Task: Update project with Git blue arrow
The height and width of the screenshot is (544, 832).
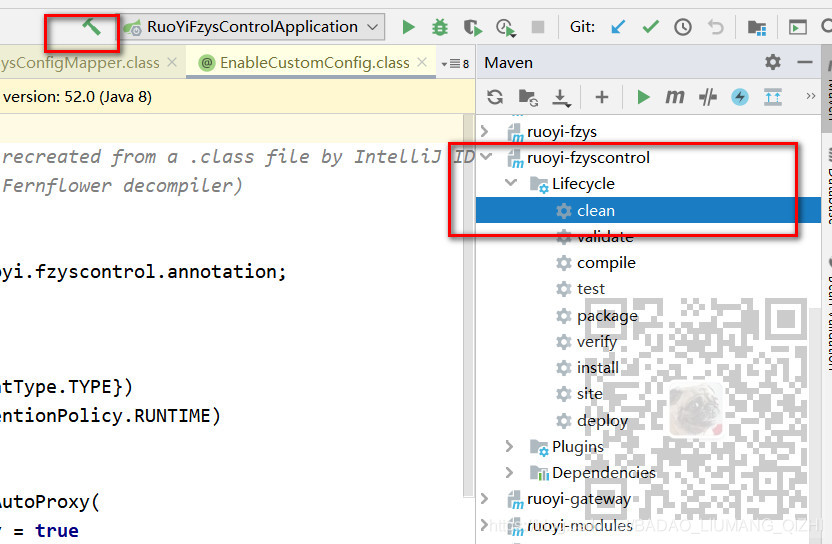Action: (618, 27)
